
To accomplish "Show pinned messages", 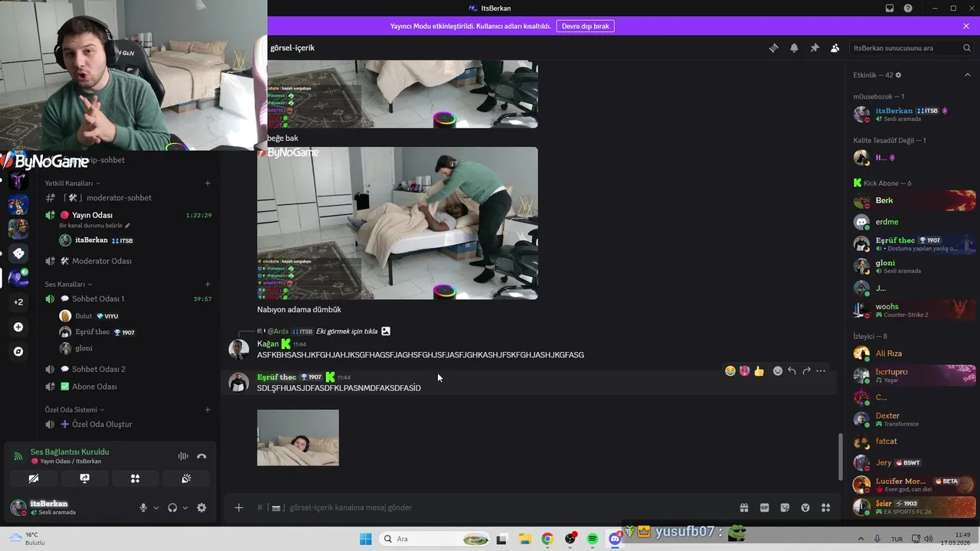I will (x=815, y=47).
